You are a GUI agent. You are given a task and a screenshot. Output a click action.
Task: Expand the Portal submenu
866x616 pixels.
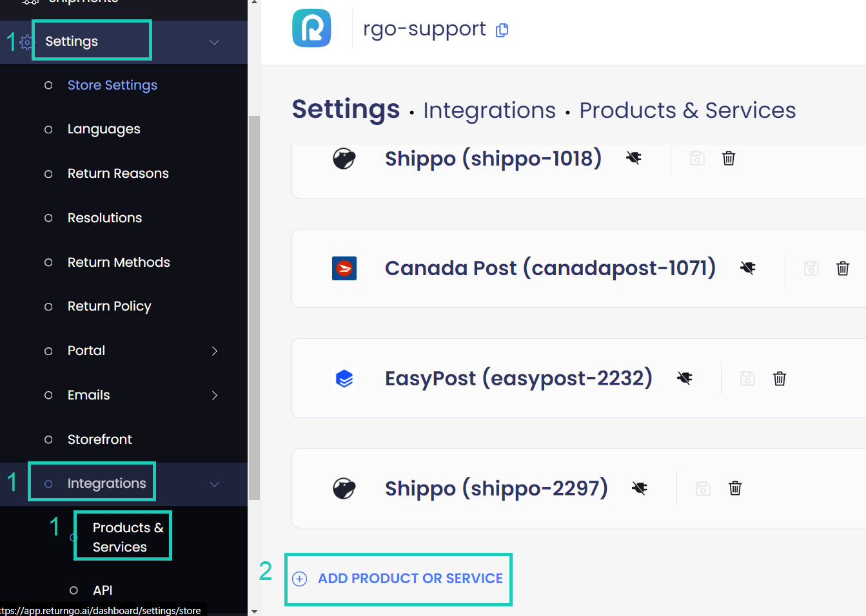tap(215, 351)
